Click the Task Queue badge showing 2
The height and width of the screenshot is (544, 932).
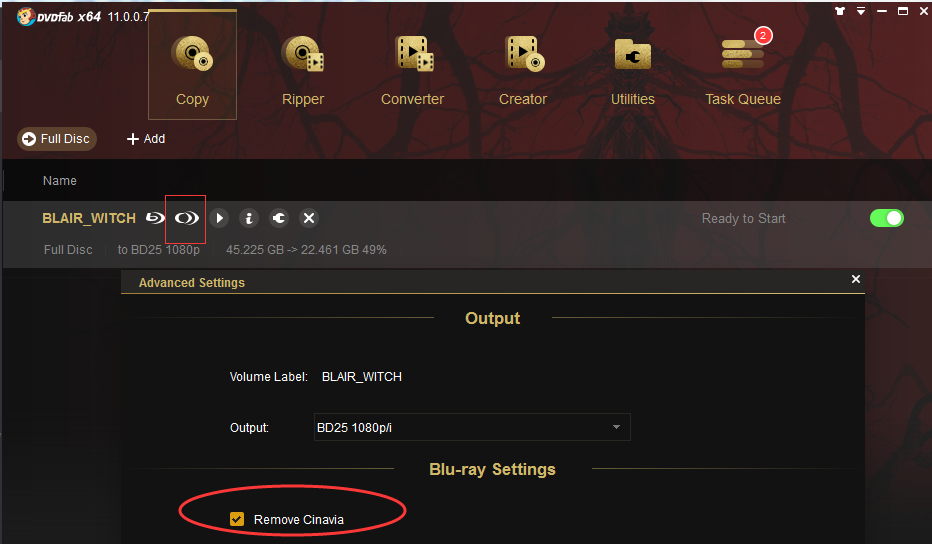click(x=763, y=36)
